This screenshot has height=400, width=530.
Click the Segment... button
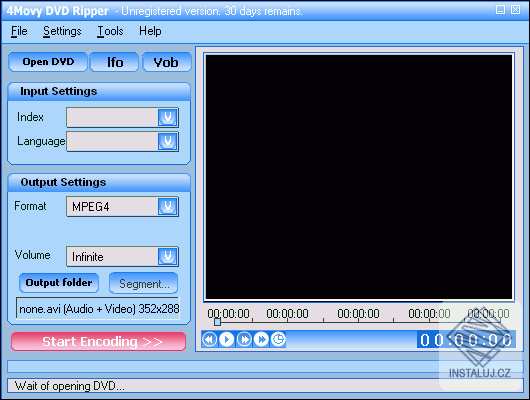pyautogui.click(x=144, y=283)
